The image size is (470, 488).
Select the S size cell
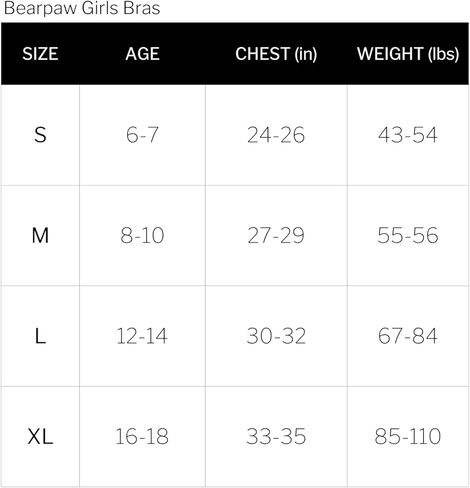(40, 135)
